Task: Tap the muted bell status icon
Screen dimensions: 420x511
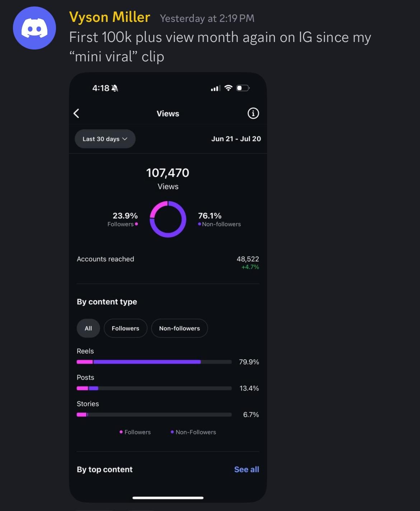Action: (115, 88)
